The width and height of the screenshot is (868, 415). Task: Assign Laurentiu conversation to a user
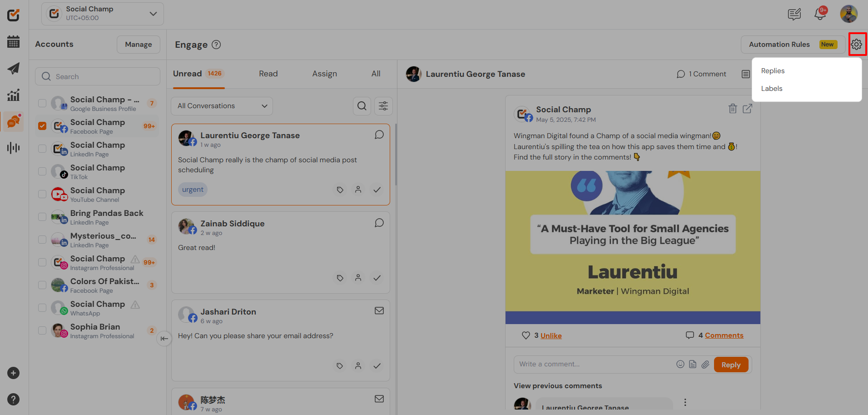[358, 190]
